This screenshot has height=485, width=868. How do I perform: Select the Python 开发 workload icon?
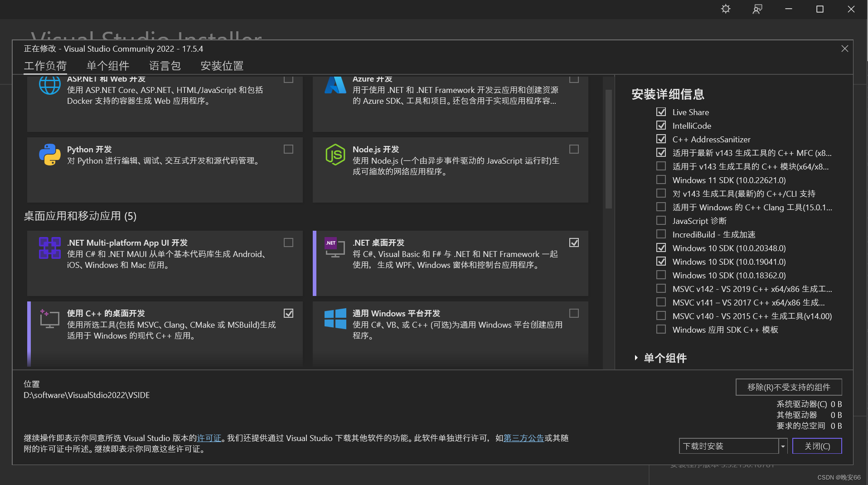tap(50, 155)
